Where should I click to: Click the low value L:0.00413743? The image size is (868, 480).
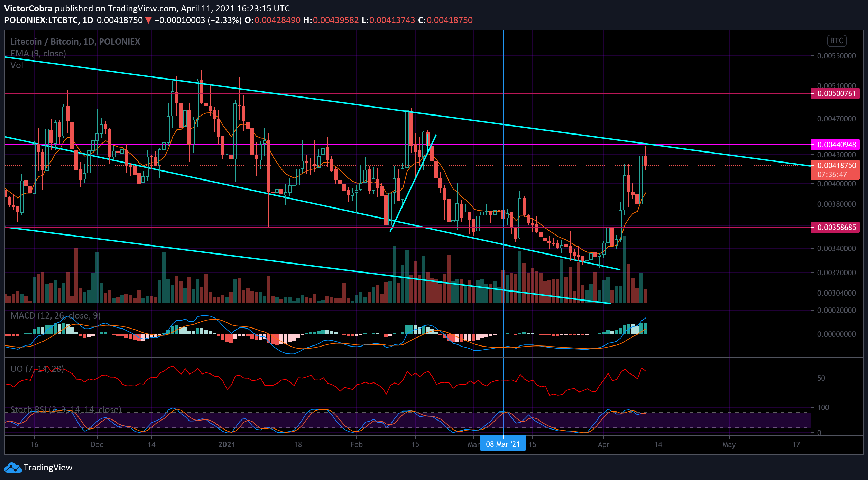tap(388, 20)
